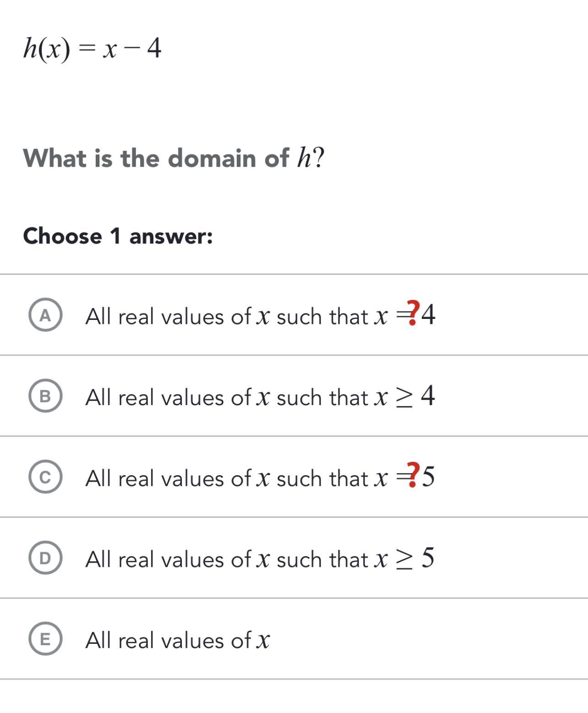
Task: Select radio button A
Action: (45, 315)
